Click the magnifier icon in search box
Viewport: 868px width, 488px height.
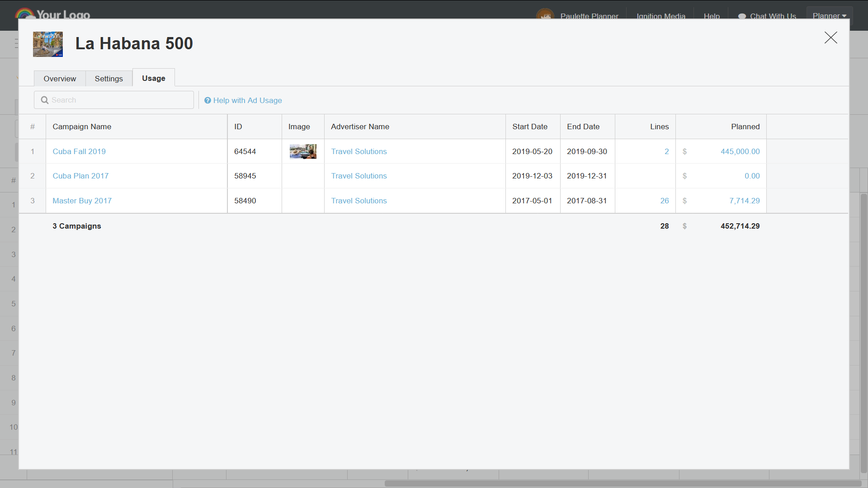pyautogui.click(x=45, y=100)
